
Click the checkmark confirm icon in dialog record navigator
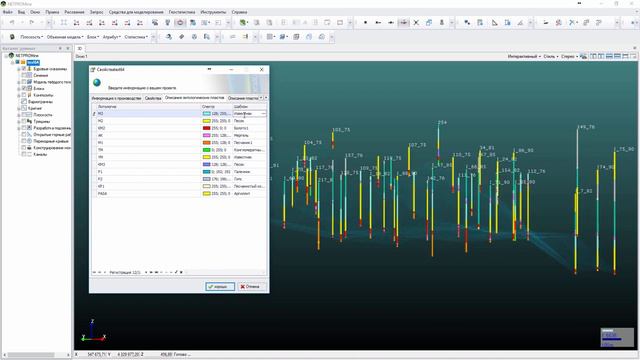176,272
